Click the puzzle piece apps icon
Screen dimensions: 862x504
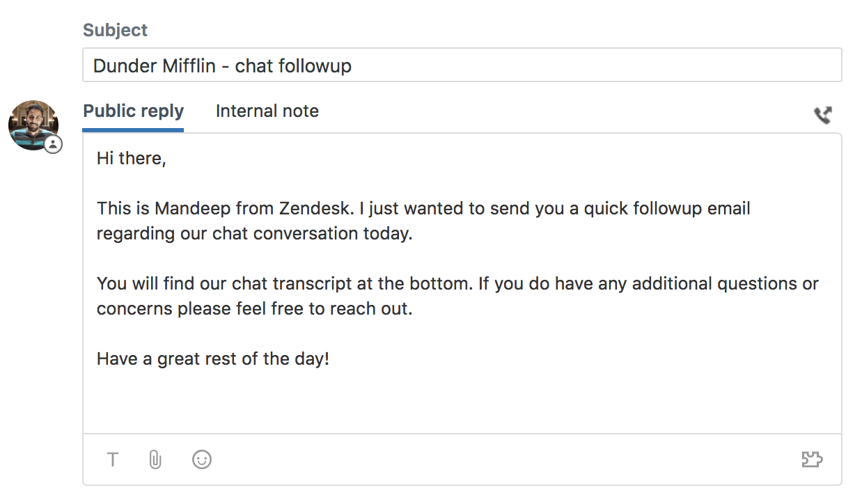coord(812,459)
